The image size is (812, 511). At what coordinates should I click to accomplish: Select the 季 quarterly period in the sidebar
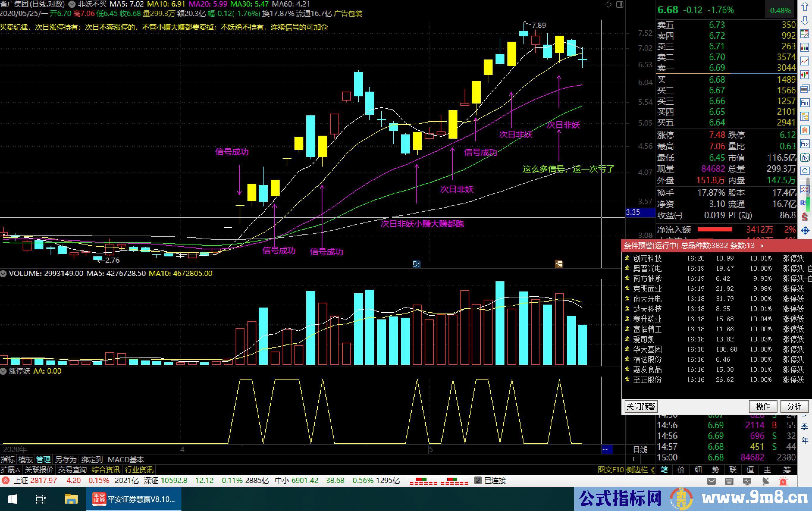[805, 427]
